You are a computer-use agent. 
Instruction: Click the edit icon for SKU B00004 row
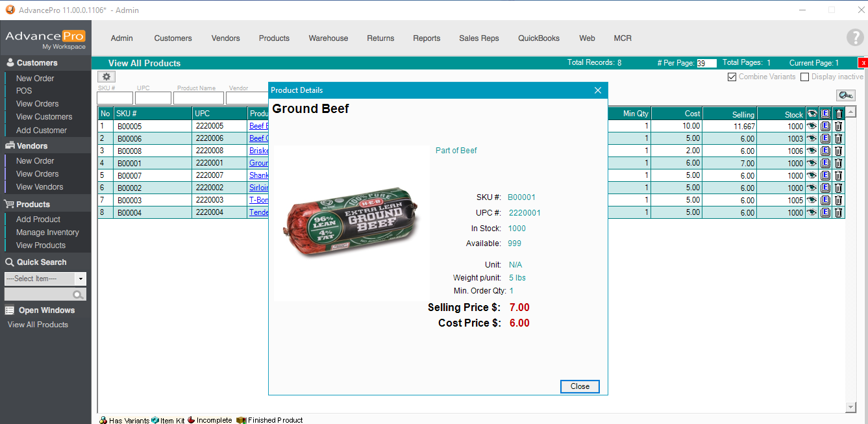(825, 213)
